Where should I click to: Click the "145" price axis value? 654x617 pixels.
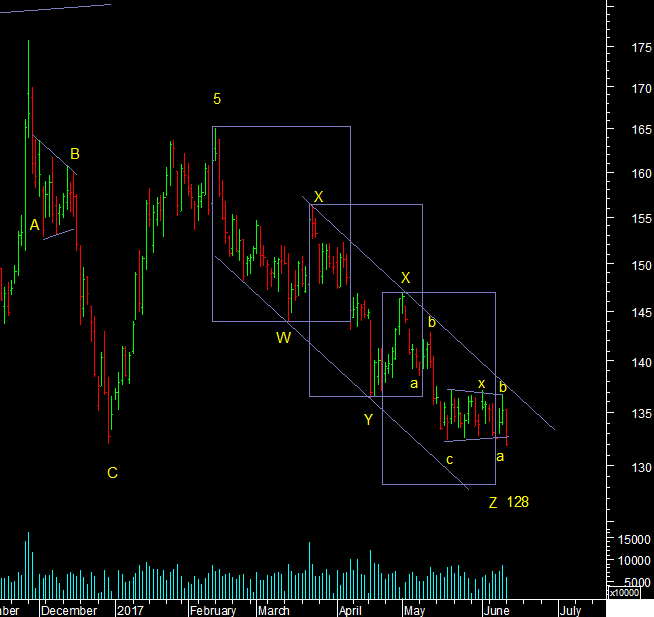click(x=641, y=312)
